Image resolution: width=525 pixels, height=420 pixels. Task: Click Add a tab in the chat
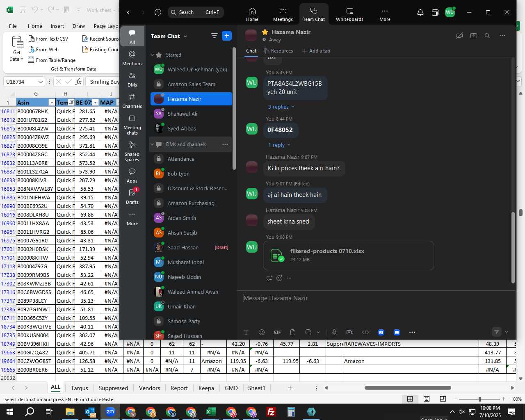click(316, 51)
